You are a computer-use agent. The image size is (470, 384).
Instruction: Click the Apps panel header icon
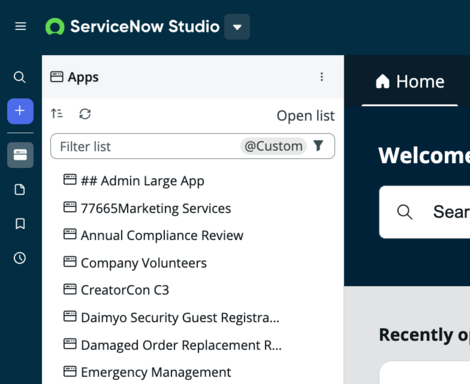click(x=57, y=77)
